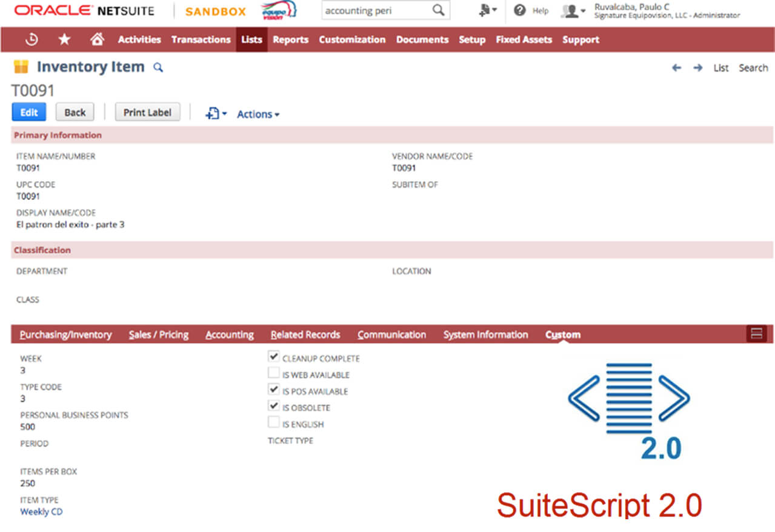Open the Lists menu
The image size is (775, 532).
point(251,39)
